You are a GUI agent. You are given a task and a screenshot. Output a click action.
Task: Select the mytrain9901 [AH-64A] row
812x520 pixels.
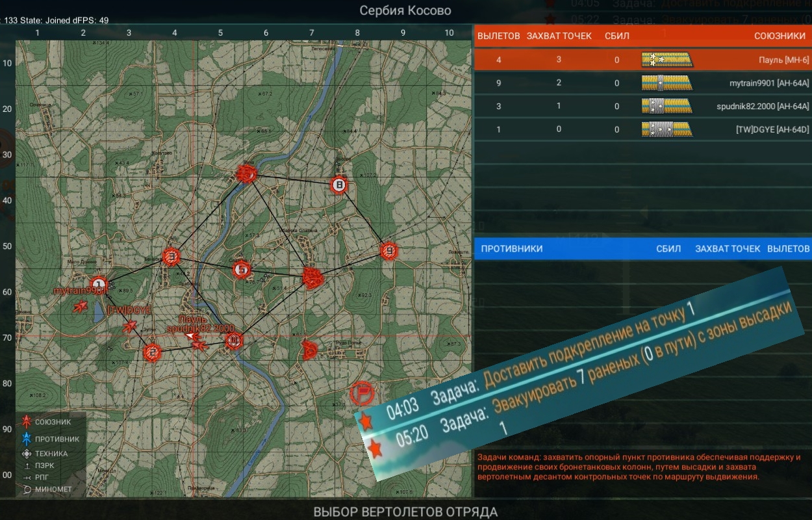643,83
